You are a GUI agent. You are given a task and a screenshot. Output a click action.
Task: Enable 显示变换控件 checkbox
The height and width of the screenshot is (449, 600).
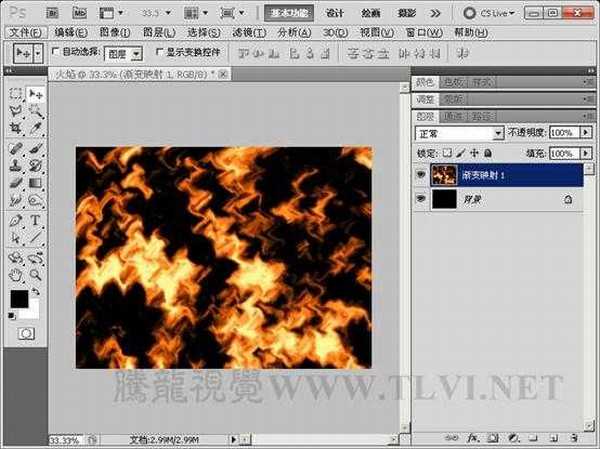159,52
